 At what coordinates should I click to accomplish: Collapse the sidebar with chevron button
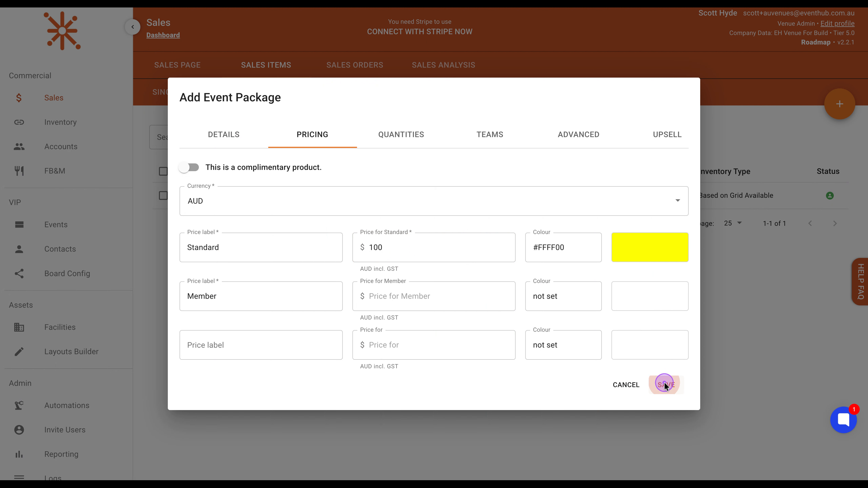point(132,27)
